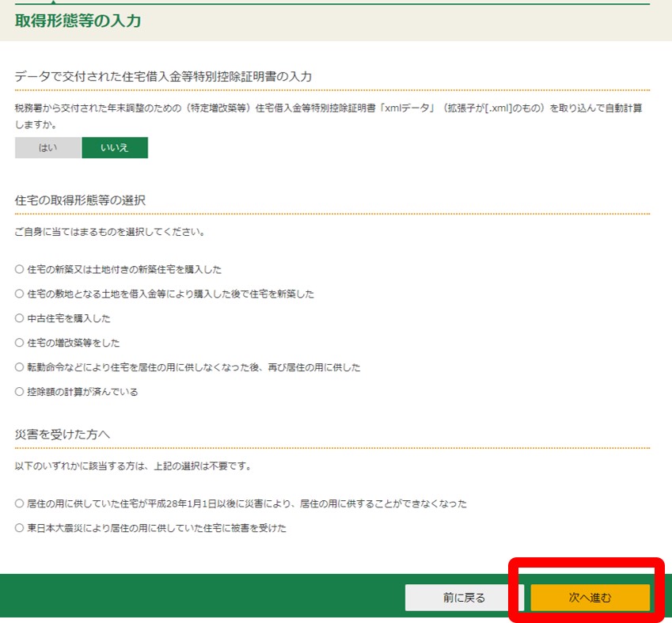Screen dimensions: 672x623
Task: Click the データで交付された住宅借入金等特別控除証明書の入力 section heading
Action: point(163,76)
